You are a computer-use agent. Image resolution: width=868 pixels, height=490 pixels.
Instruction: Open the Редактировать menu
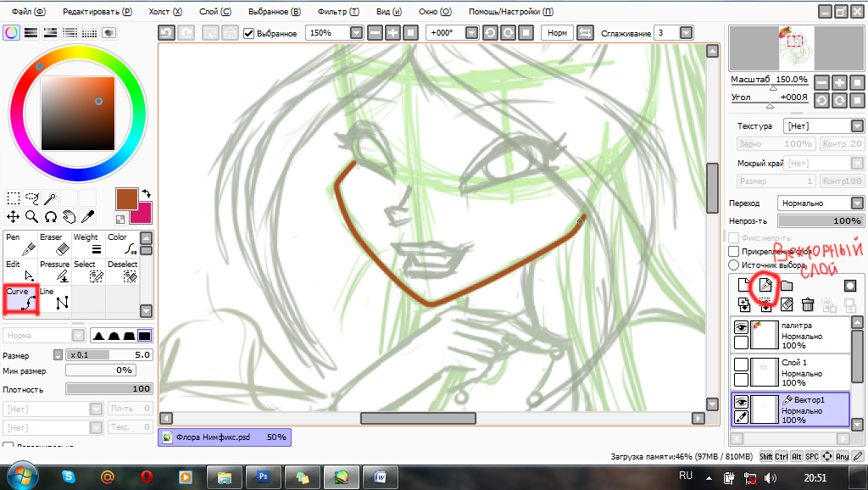[97, 12]
